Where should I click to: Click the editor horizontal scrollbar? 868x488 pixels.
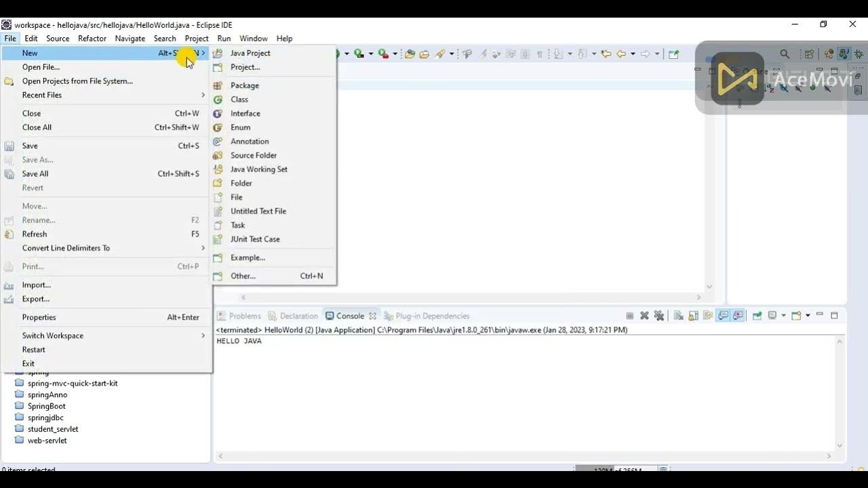click(471, 297)
